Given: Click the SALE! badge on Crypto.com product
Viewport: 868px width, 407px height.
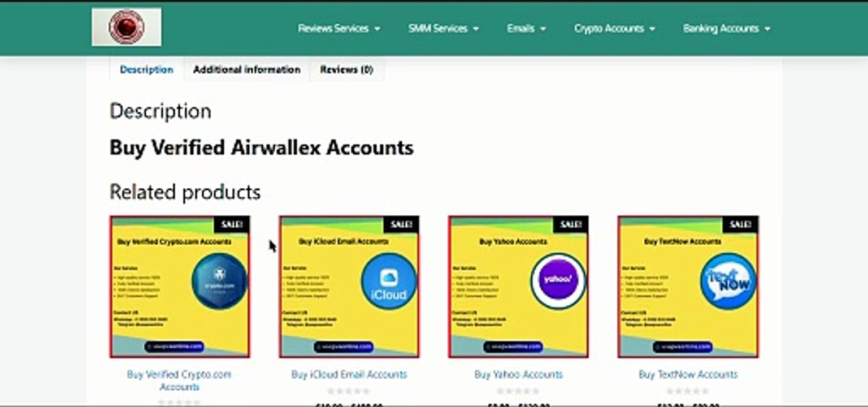Looking at the screenshot, I should click(232, 224).
